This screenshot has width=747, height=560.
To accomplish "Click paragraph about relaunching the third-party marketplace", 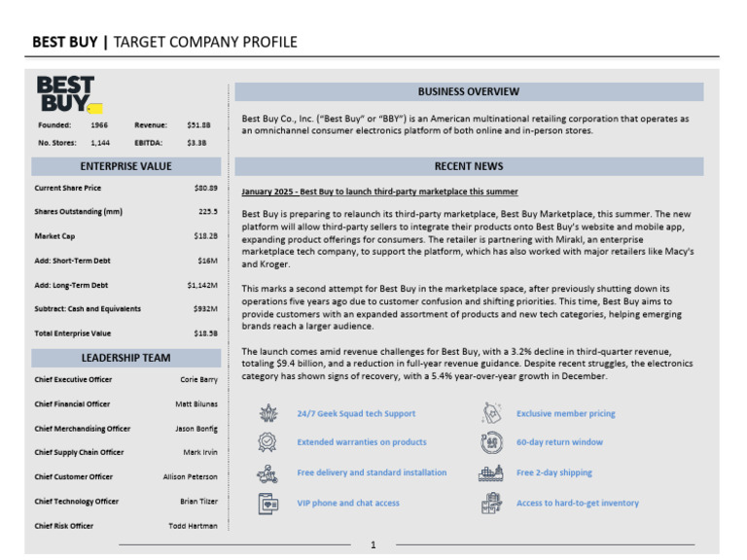I will [468, 239].
